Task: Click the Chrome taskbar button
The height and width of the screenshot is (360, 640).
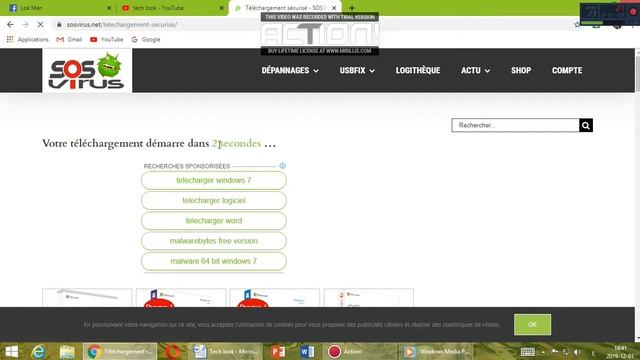Action: 120,351
